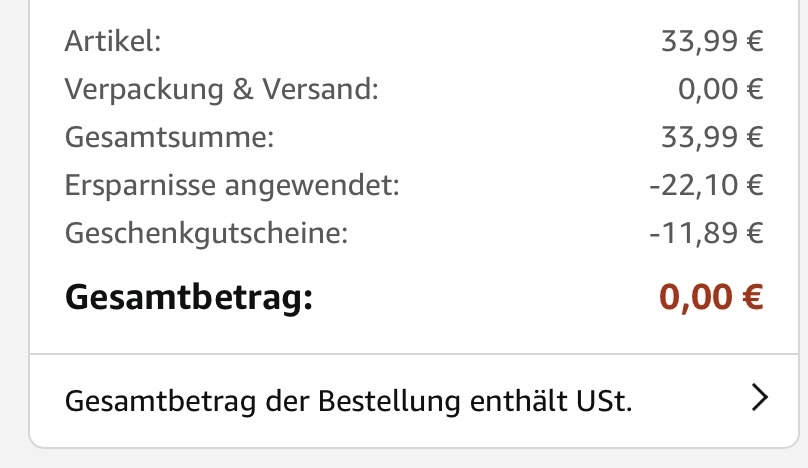
Task: Select the bold 'Gesamtbetrag:' label
Action: 189,298
